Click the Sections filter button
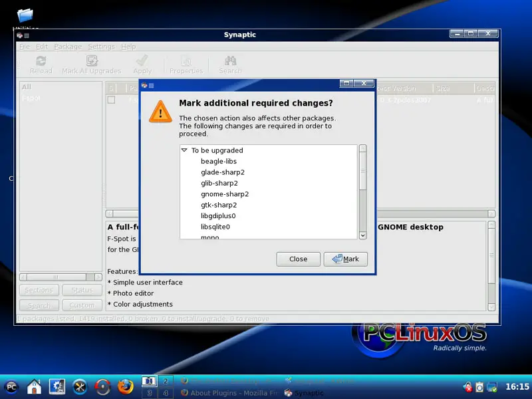 [39, 290]
